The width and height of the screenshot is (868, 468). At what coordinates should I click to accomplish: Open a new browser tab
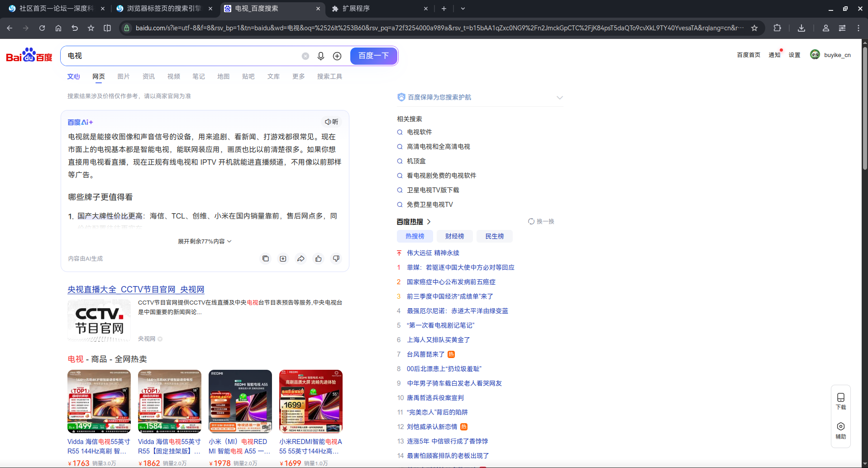(x=444, y=9)
